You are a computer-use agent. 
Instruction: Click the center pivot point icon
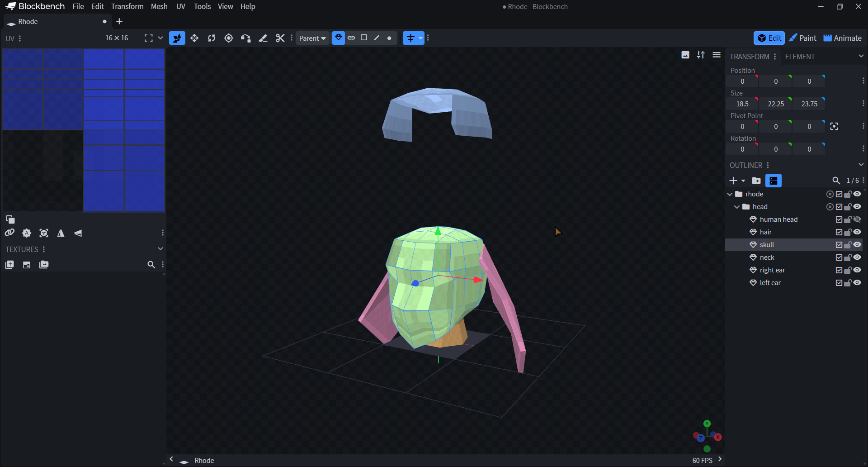834,127
